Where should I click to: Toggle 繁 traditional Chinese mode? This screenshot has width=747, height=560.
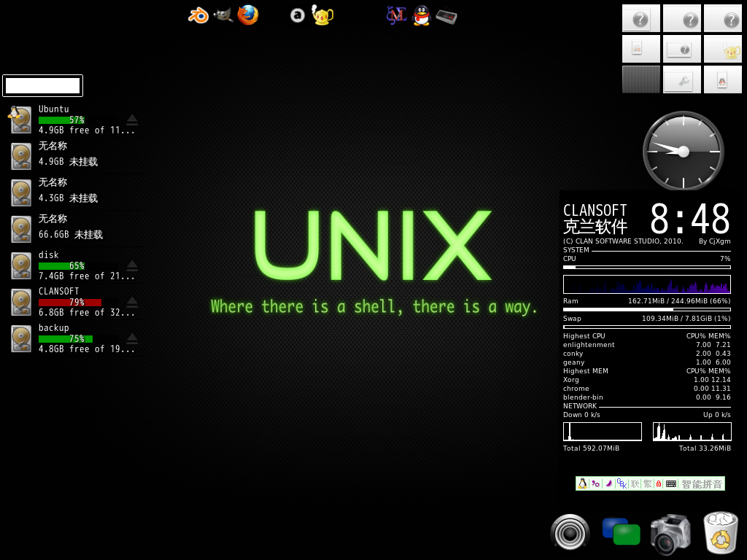648,484
